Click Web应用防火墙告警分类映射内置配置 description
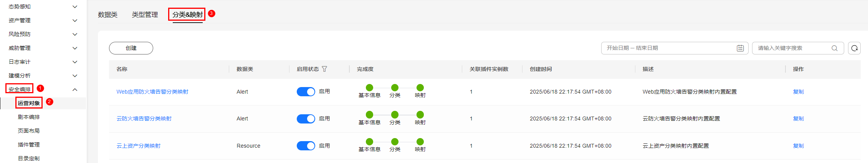868x163 pixels. tap(689, 92)
